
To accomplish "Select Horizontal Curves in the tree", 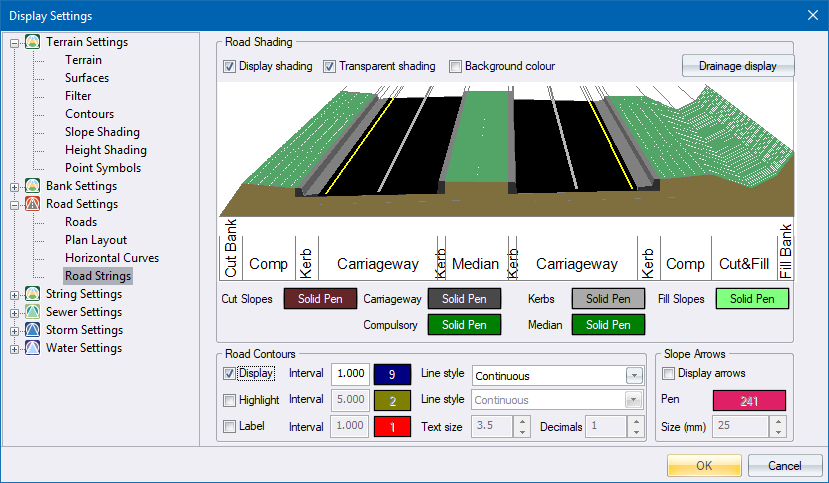I will click(112, 258).
